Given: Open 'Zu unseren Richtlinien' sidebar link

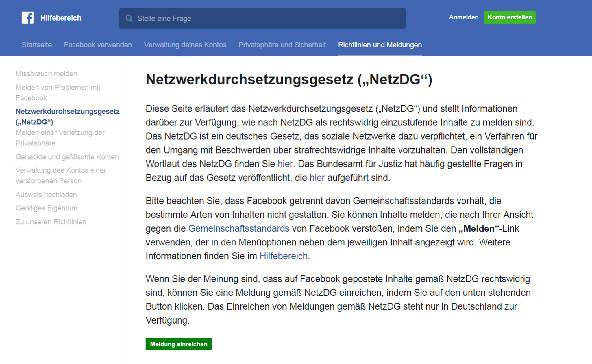Looking at the screenshot, I should click(x=51, y=222).
